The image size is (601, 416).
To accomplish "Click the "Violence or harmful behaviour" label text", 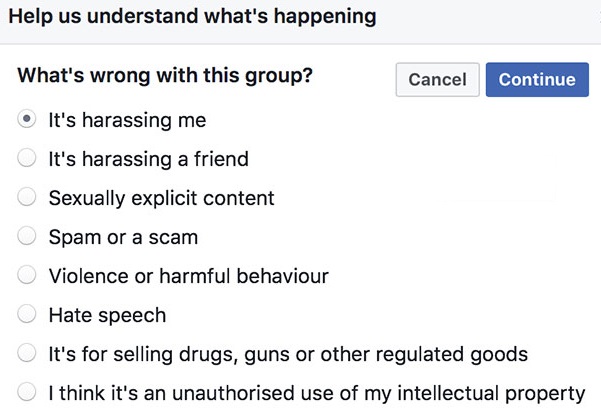I will pos(188,277).
